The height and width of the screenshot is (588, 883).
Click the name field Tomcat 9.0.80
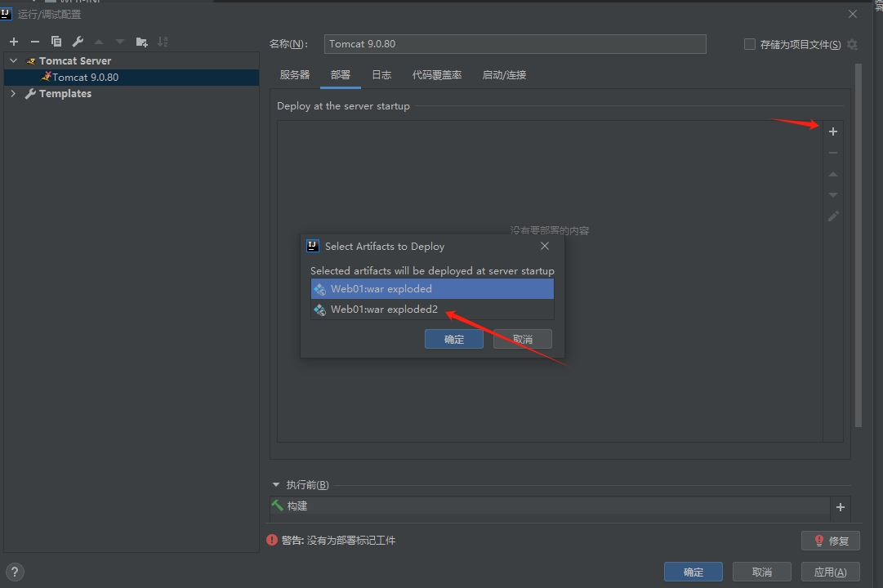coord(515,44)
